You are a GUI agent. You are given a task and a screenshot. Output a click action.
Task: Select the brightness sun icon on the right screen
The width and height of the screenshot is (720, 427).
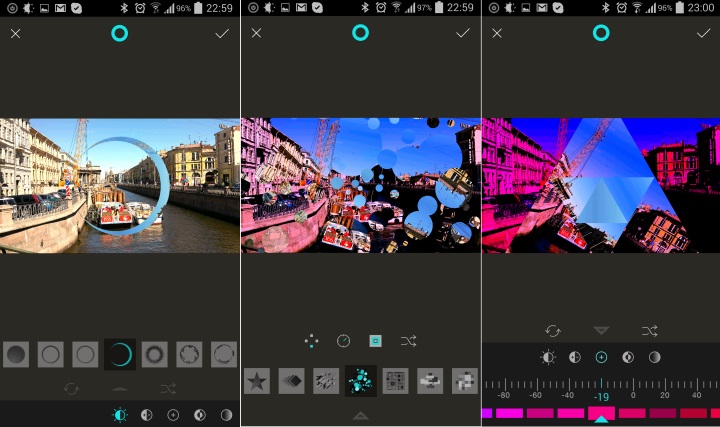[548, 357]
